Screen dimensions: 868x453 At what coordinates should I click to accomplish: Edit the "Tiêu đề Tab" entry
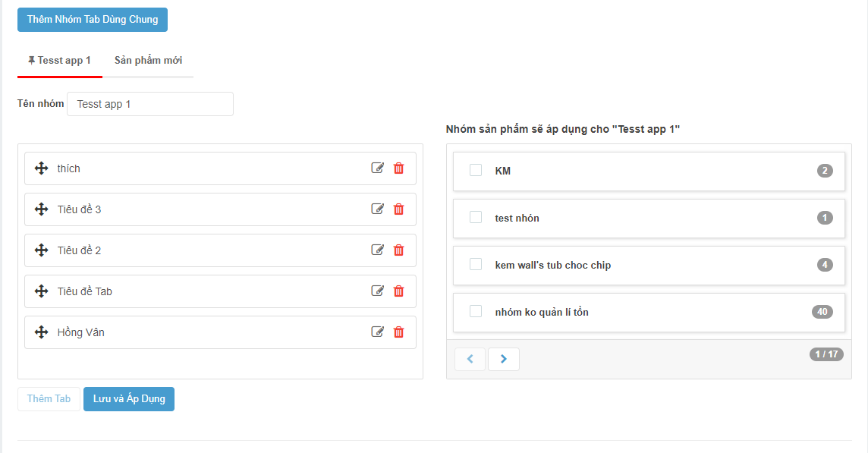tap(377, 291)
